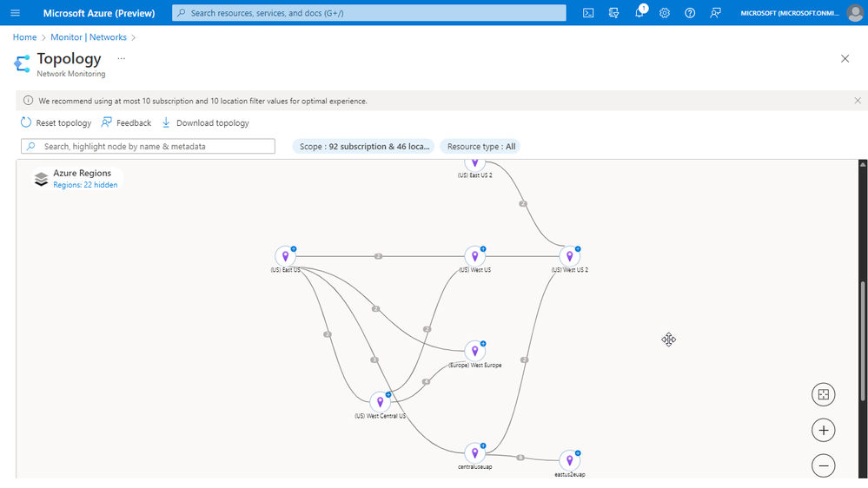This screenshot has height=488, width=868.
Task: Open the Regions: 22 hidden link
Action: click(x=85, y=185)
